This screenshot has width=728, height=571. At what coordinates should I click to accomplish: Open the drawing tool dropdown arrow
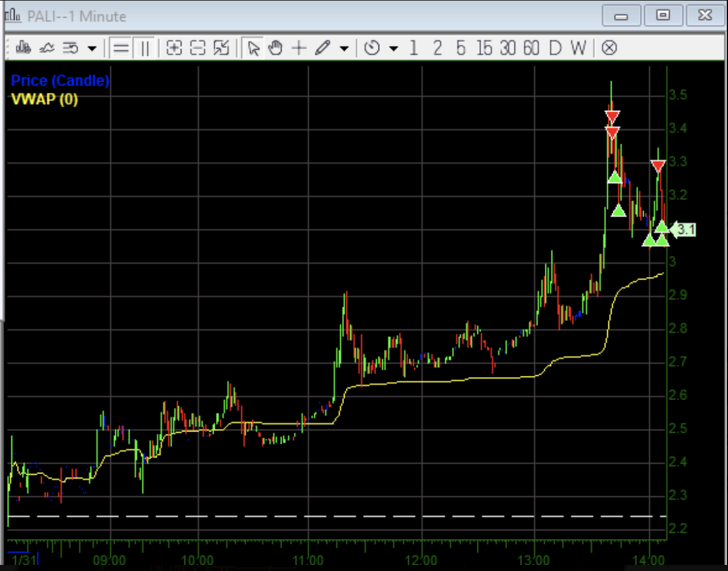[343, 48]
